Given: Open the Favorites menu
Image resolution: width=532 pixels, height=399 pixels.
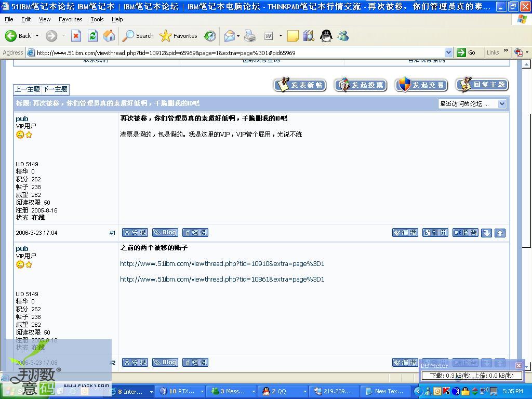Looking at the screenshot, I should 71,19.
